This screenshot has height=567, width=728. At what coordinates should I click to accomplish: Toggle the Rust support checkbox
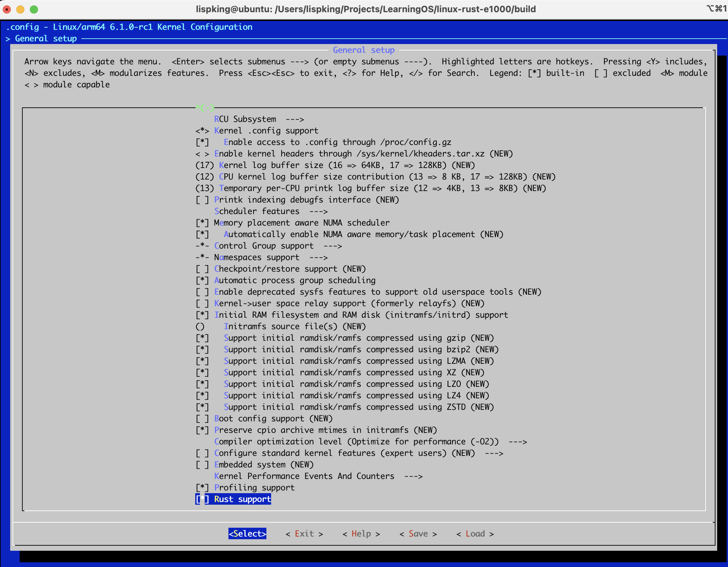tap(202, 499)
